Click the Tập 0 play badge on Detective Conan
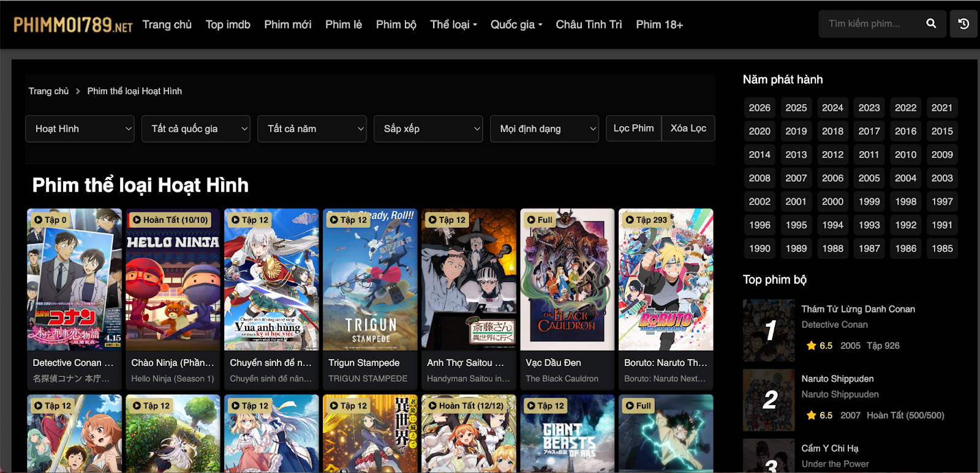The image size is (980, 473). click(x=50, y=220)
